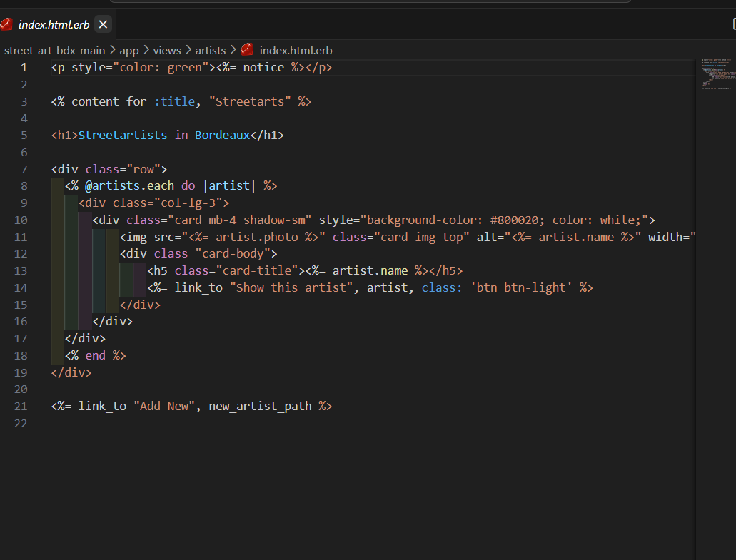The height and width of the screenshot is (560, 736).
Task: Close the index.html.erb editor tab
Action: [103, 24]
